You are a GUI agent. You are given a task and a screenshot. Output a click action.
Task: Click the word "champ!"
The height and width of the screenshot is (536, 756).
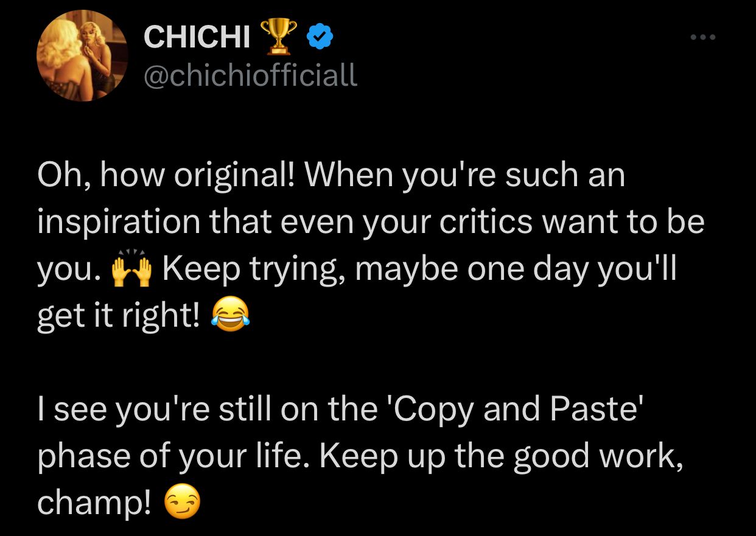94,504
